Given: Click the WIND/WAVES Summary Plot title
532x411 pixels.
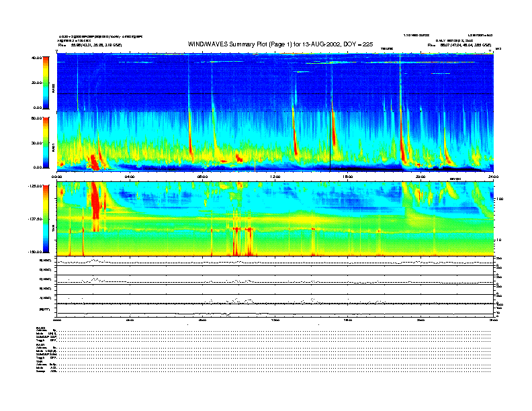Looking at the screenshot, I should pyautogui.click(x=280, y=44).
